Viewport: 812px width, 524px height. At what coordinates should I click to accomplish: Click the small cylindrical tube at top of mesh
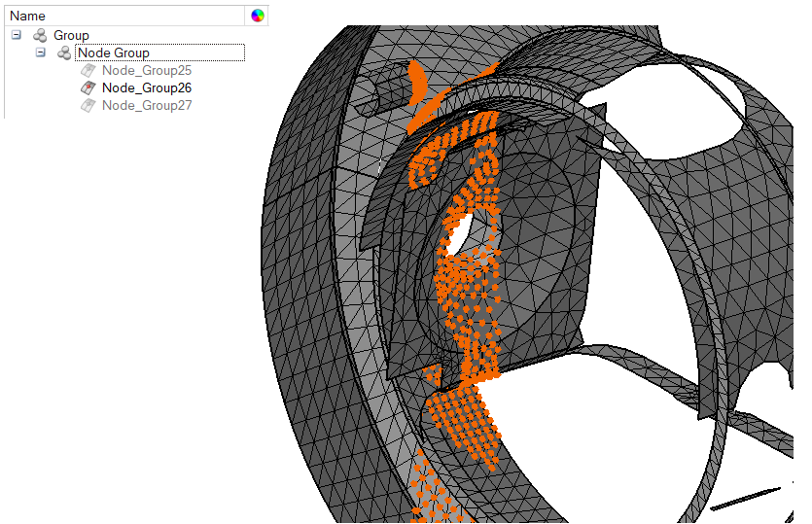click(x=387, y=92)
